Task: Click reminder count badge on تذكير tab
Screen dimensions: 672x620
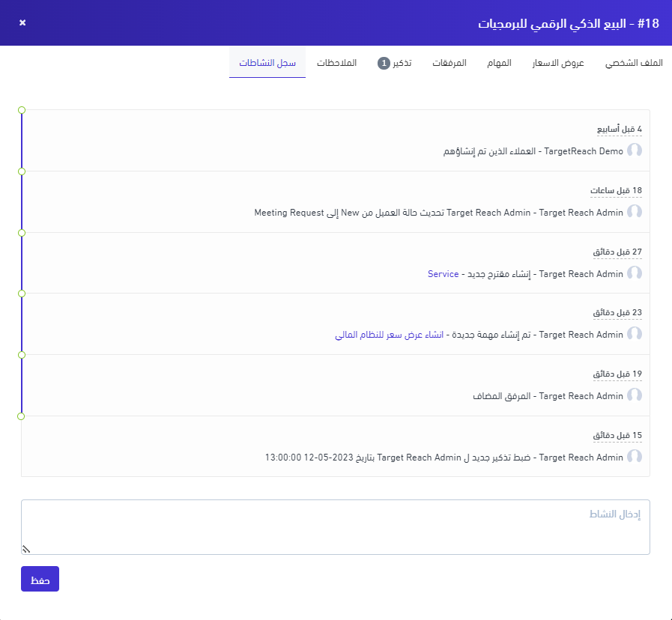Action: (x=384, y=63)
